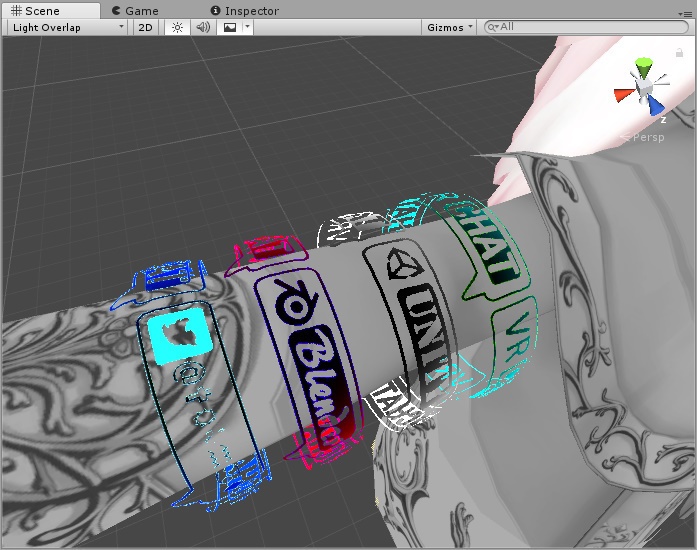Open the Light Overlap draw mode dropdown
Image resolution: width=697 pixels, height=550 pixels.
coord(68,28)
